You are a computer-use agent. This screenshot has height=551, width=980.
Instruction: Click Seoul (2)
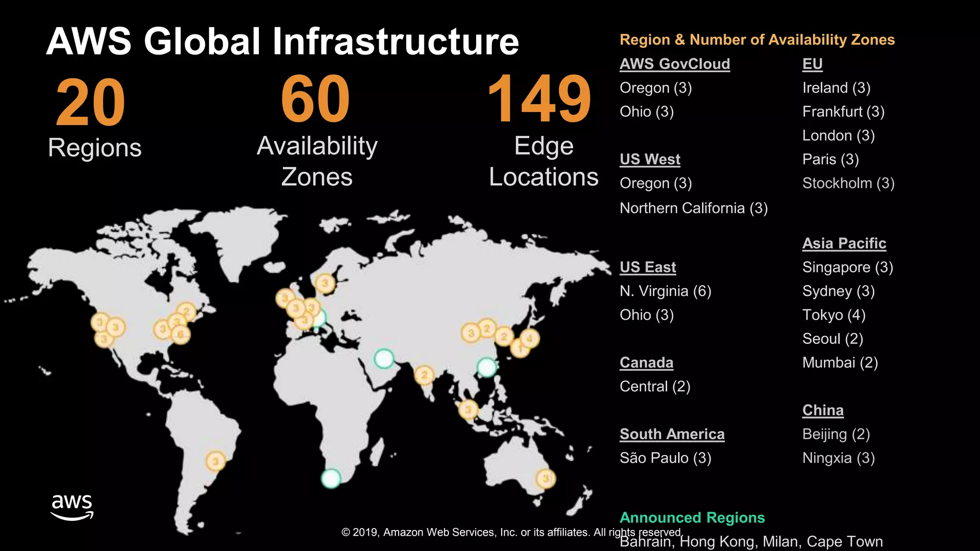833,339
